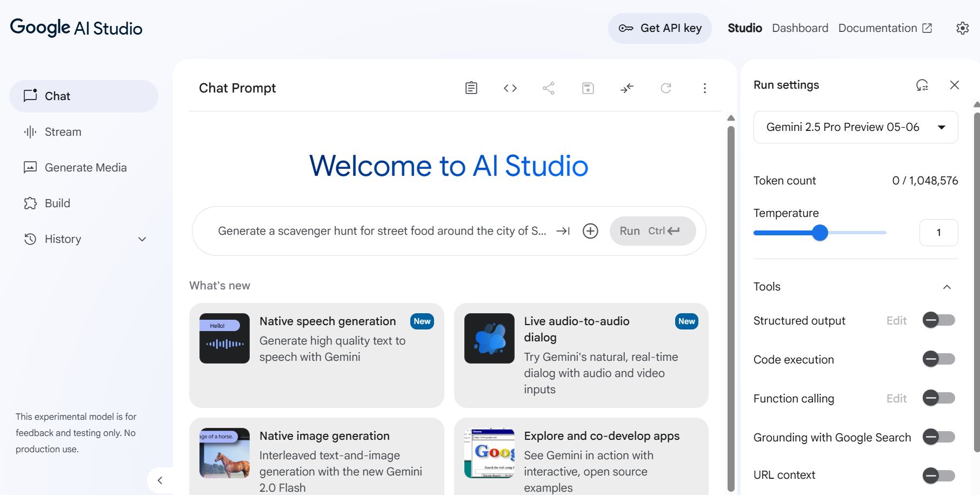Image resolution: width=980 pixels, height=495 pixels.
Task: Click the chat area vertical scrollbar
Action: [731, 308]
